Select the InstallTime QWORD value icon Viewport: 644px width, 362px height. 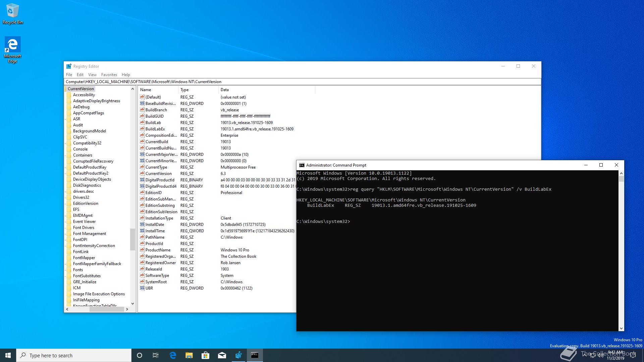pos(142,231)
